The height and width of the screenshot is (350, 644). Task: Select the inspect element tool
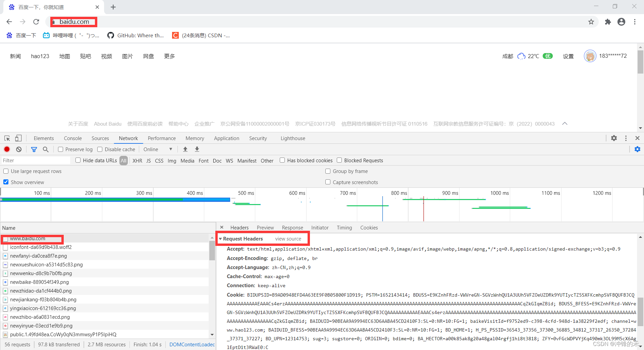coord(7,138)
